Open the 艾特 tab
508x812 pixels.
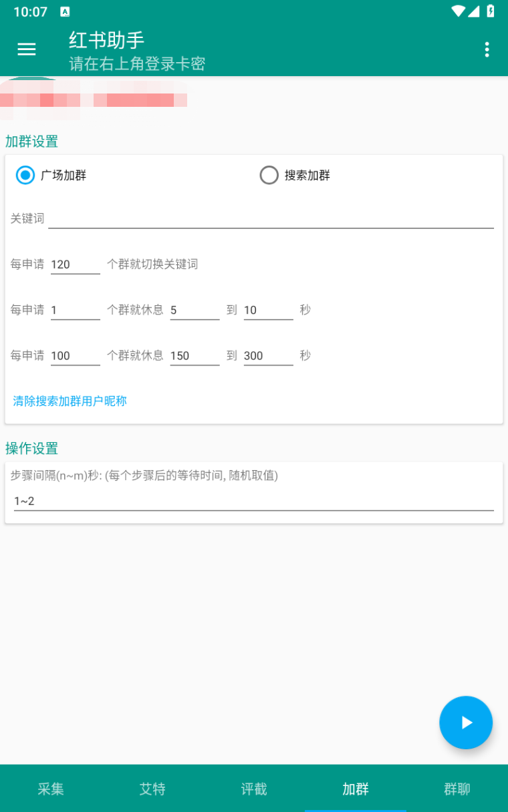point(152,789)
